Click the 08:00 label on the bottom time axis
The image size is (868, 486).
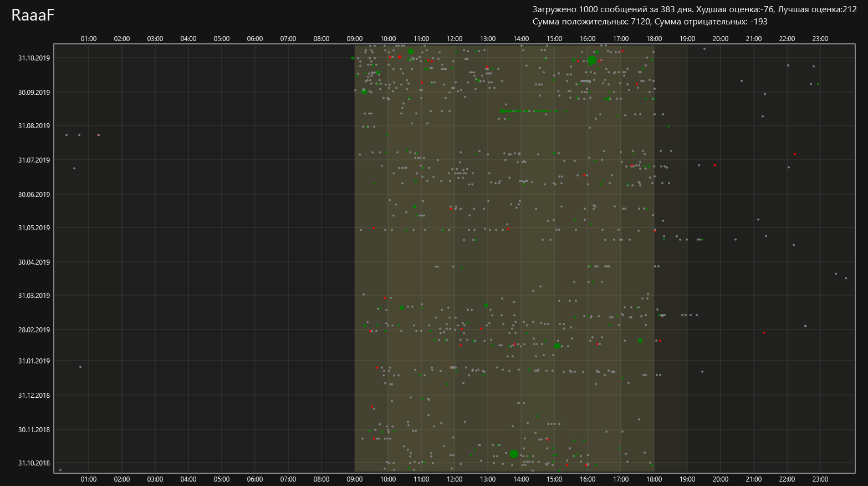[321, 479]
